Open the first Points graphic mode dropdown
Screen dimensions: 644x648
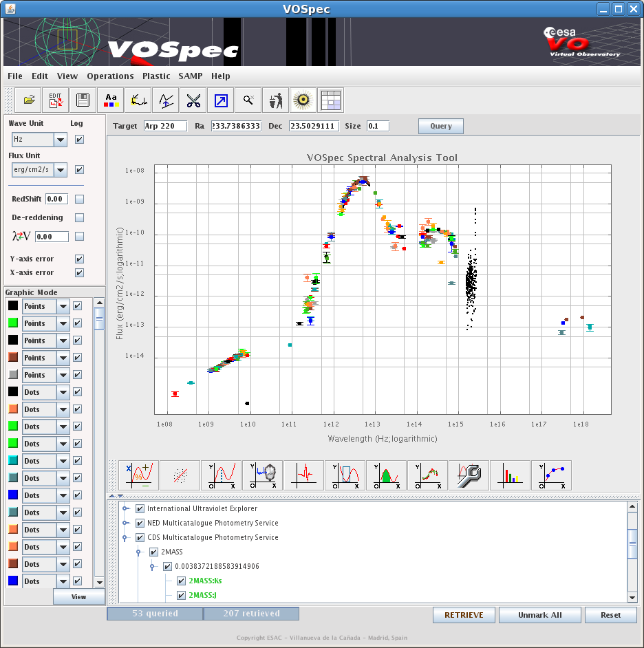(63, 307)
